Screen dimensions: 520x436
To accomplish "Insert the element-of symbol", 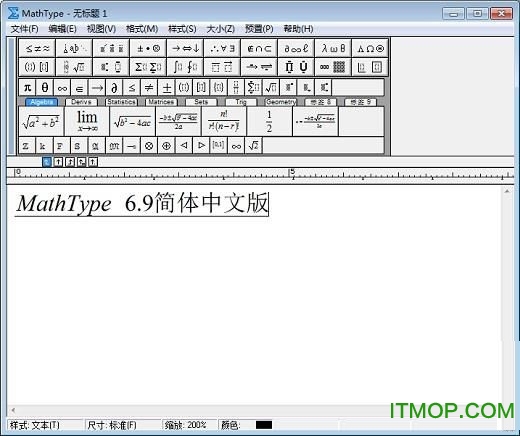I will pyautogui.click(x=79, y=88).
